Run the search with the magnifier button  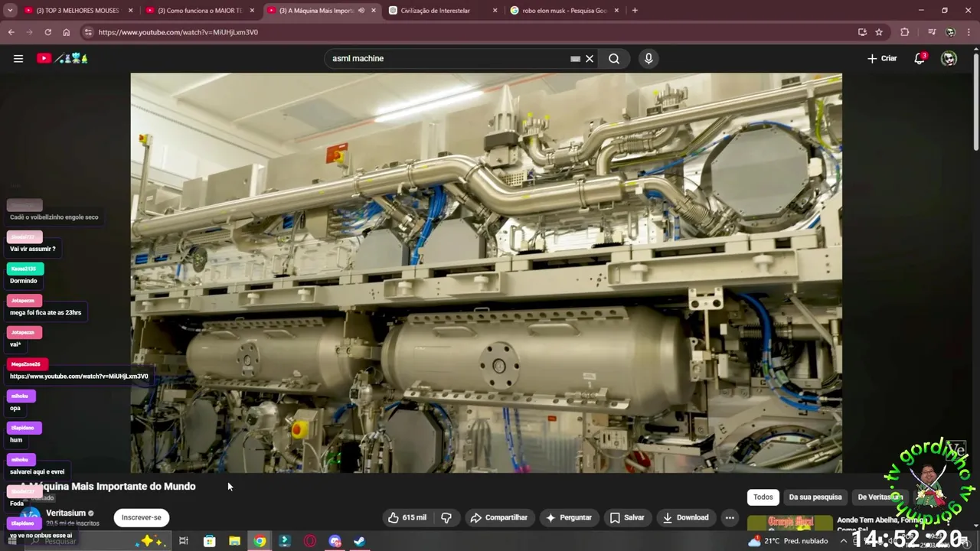(x=614, y=58)
